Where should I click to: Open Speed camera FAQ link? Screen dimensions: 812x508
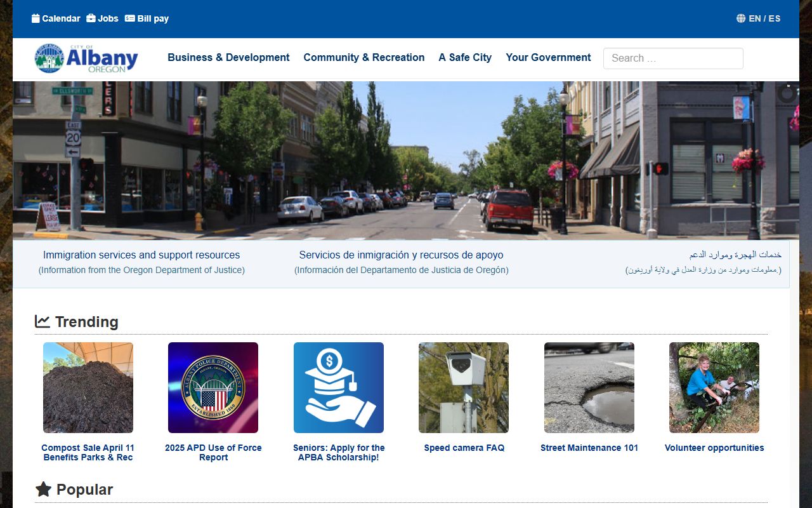tap(464, 448)
